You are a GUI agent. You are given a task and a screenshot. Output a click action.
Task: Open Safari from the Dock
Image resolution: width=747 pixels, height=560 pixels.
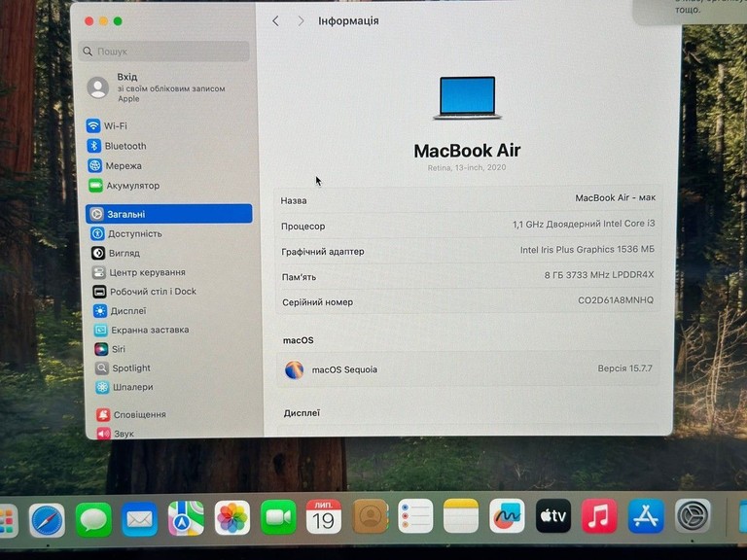click(x=47, y=520)
